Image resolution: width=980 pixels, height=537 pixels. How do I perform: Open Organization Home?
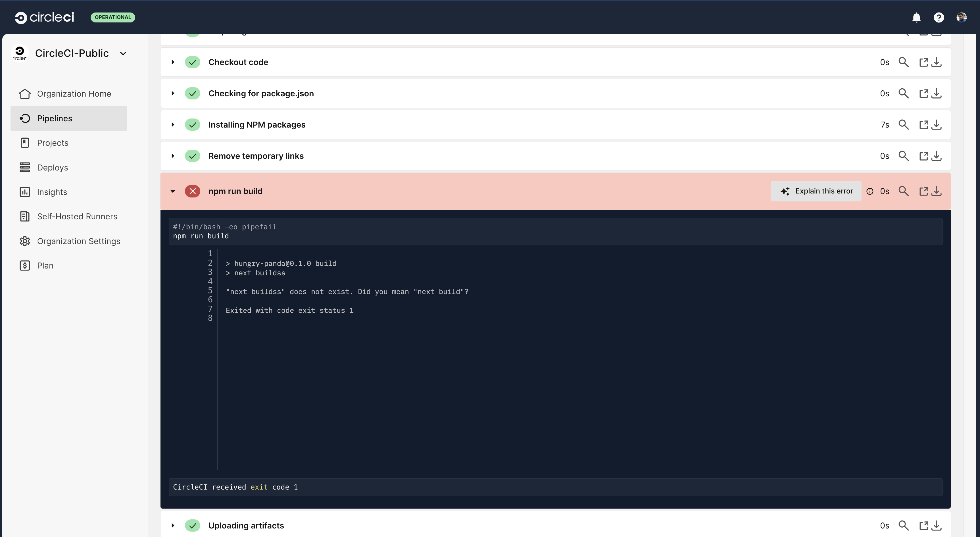[x=74, y=93]
